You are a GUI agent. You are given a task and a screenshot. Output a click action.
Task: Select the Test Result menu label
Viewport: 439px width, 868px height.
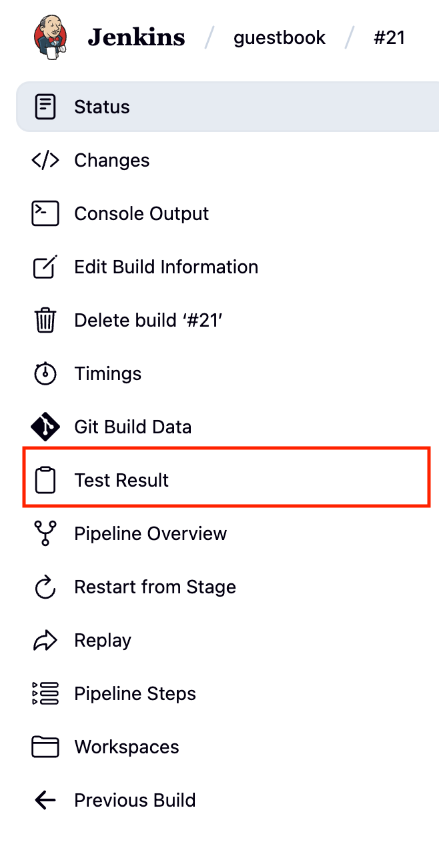click(x=121, y=480)
